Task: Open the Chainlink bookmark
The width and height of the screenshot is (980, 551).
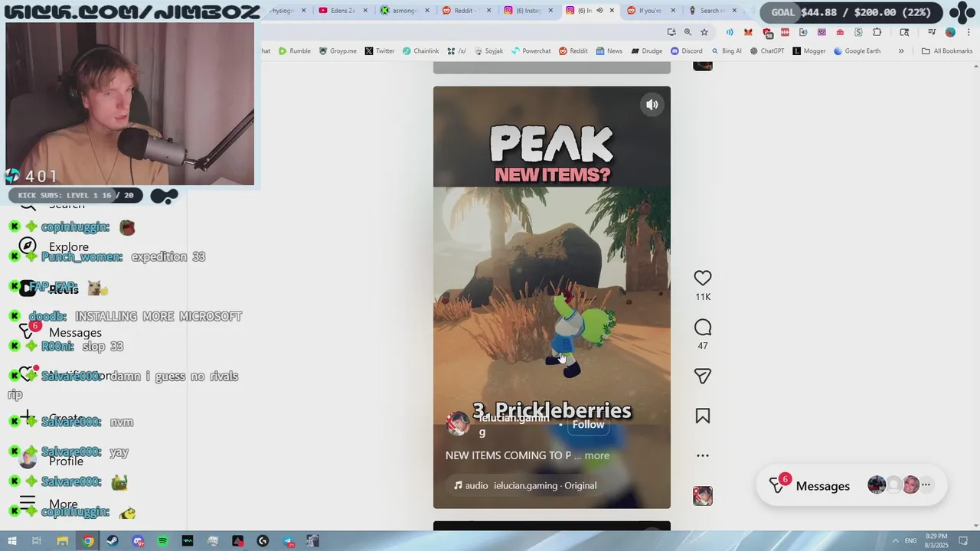Action: pos(421,51)
